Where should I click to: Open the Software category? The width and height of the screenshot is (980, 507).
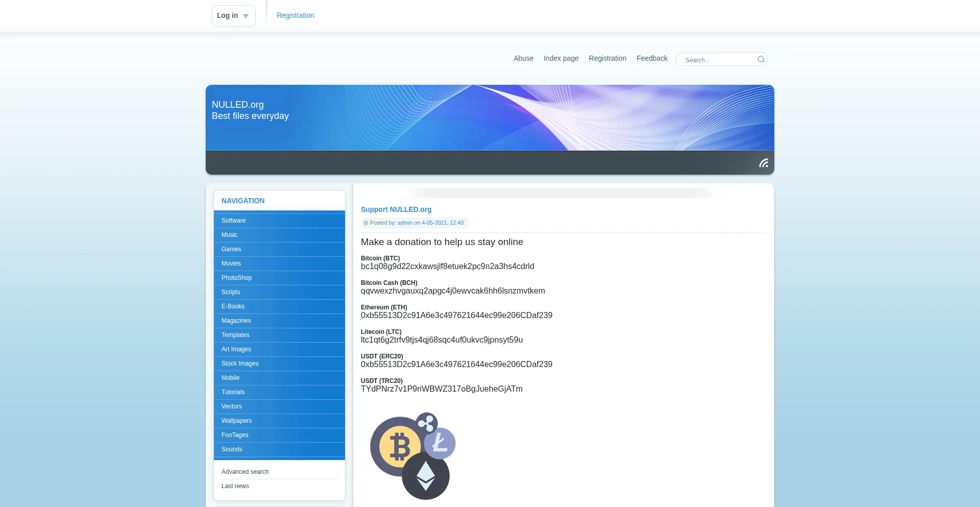(279, 221)
